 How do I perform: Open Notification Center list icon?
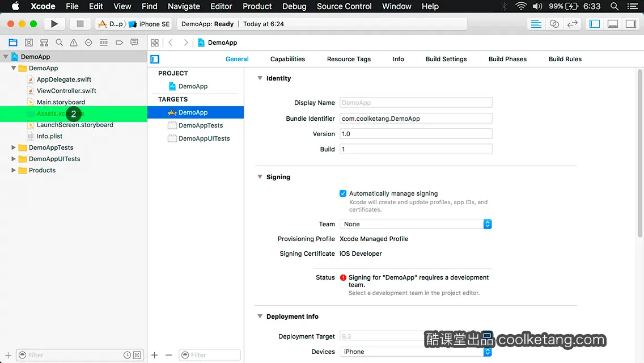coord(633,6)
